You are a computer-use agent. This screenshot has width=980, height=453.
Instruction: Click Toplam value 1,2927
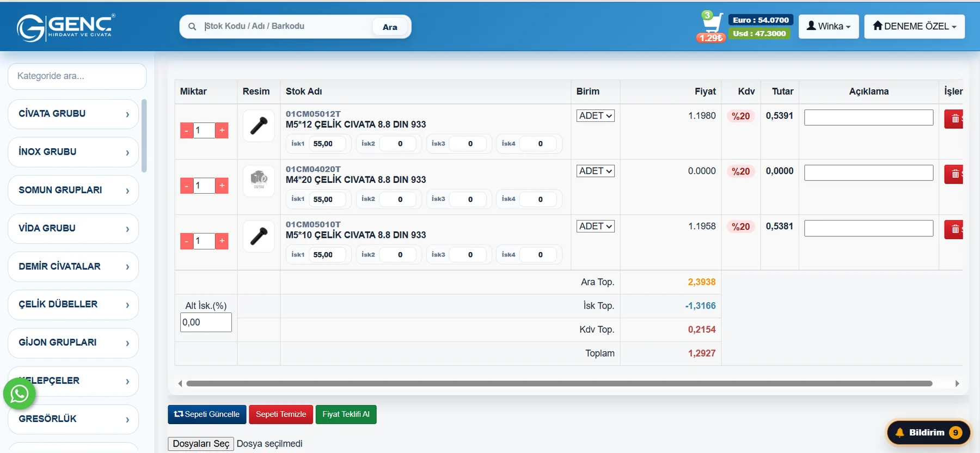702,353
